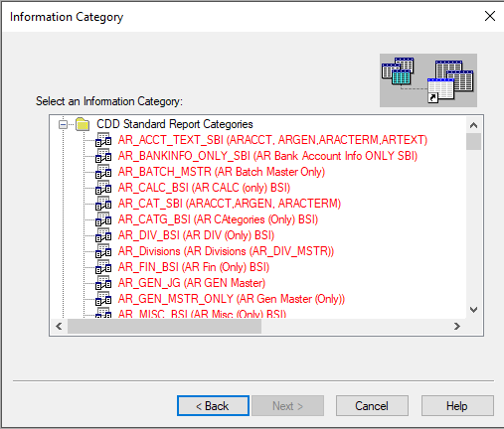Click the icon beside AR_DIV_BSI
This screenshot has height=429, width=504.
point(103,235)
